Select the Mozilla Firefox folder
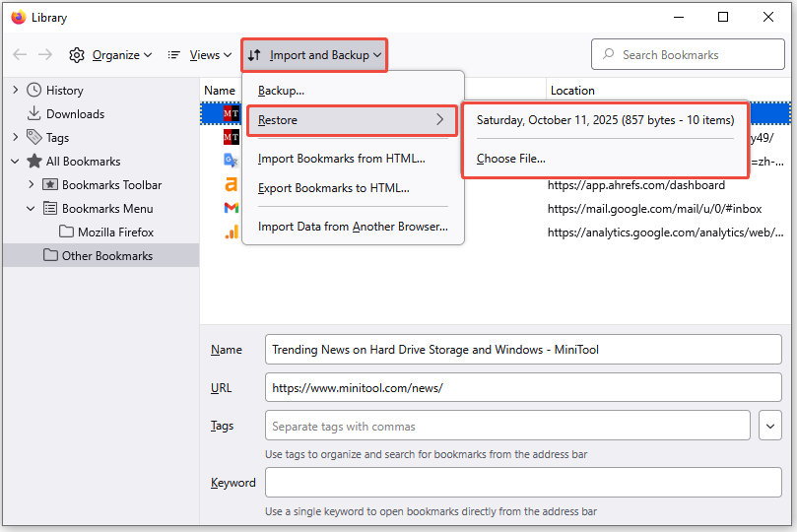This screenshot has height=532, width=797. click(x=115, y=233)
